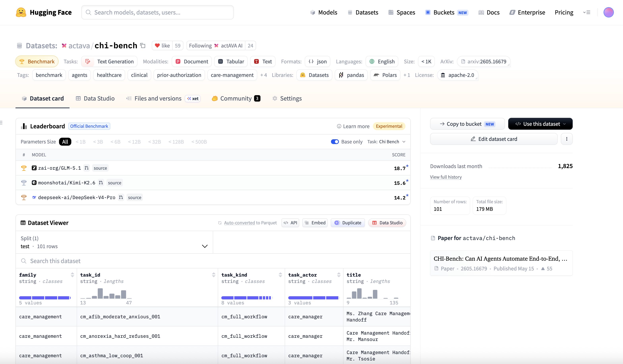The image size is (623, 364).
Task: Open the GLM-5.1 pull request icon
Action: click(x=87, y=168)
